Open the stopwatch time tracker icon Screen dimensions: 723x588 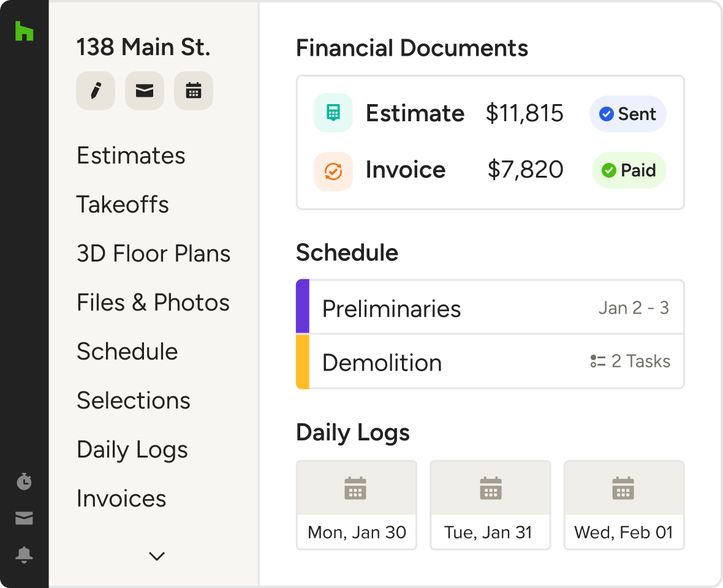pyautogui.click(x=24, y=481)
